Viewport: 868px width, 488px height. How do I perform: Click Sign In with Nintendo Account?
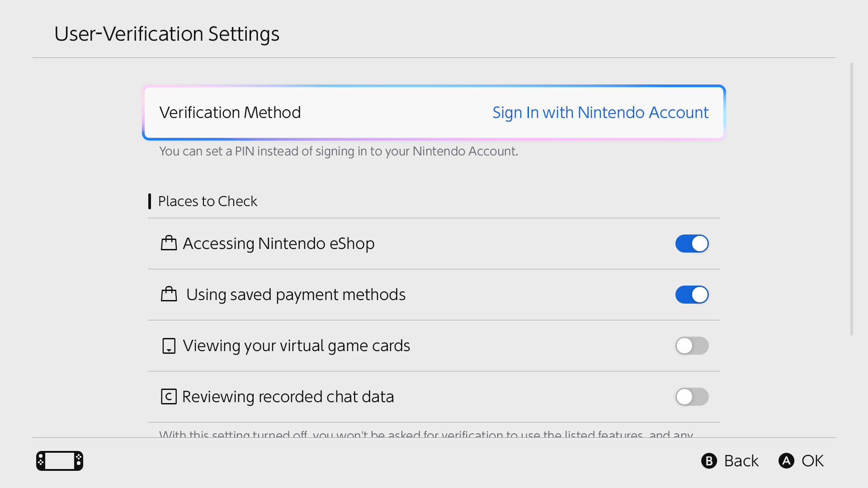coord(600,113)
